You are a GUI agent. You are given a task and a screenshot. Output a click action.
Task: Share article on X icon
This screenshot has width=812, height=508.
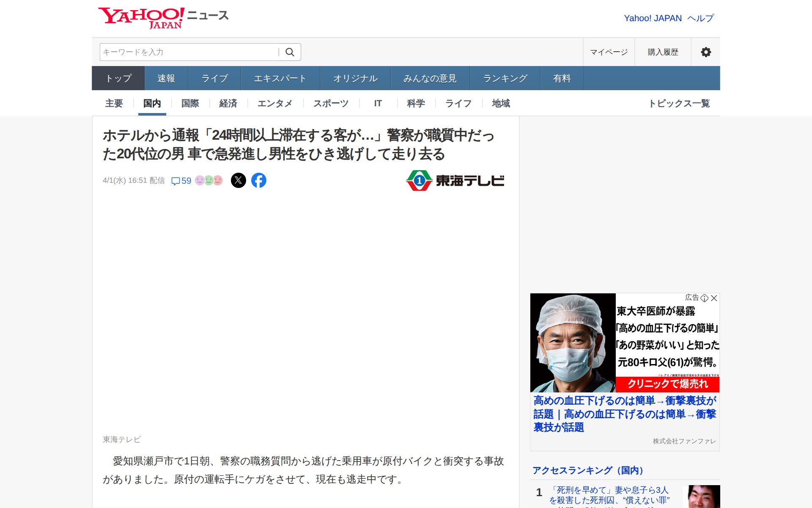coord(239,180)
